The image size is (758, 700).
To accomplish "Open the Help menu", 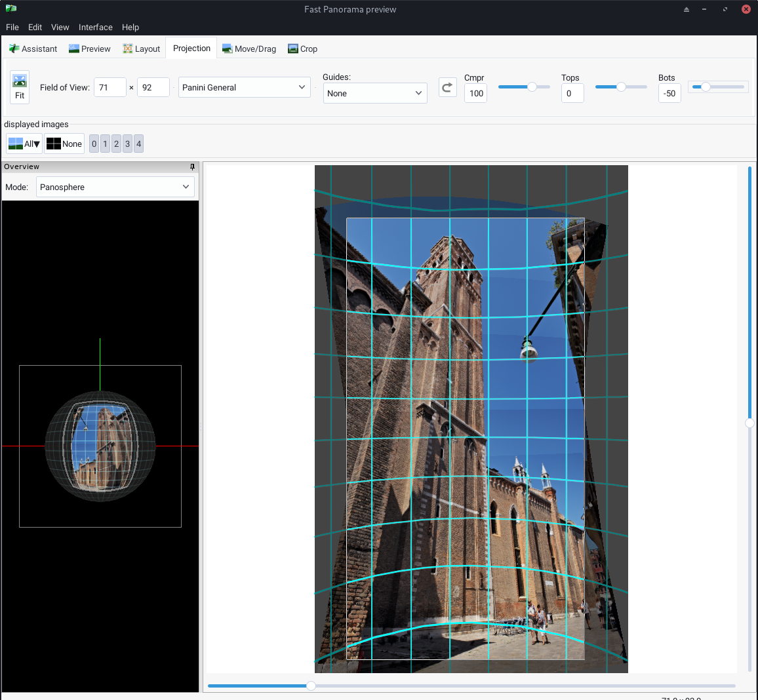I will [130, 27].
